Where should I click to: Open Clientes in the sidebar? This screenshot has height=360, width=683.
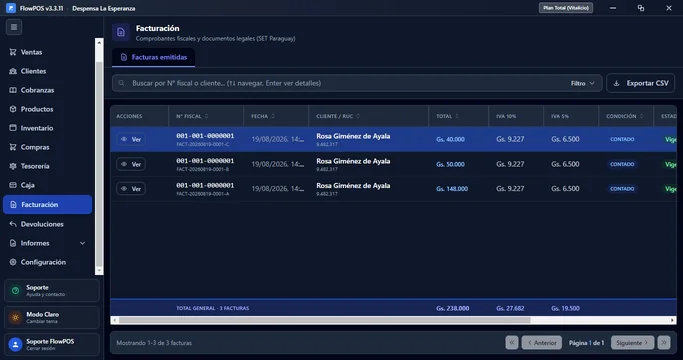click(47, 71)
